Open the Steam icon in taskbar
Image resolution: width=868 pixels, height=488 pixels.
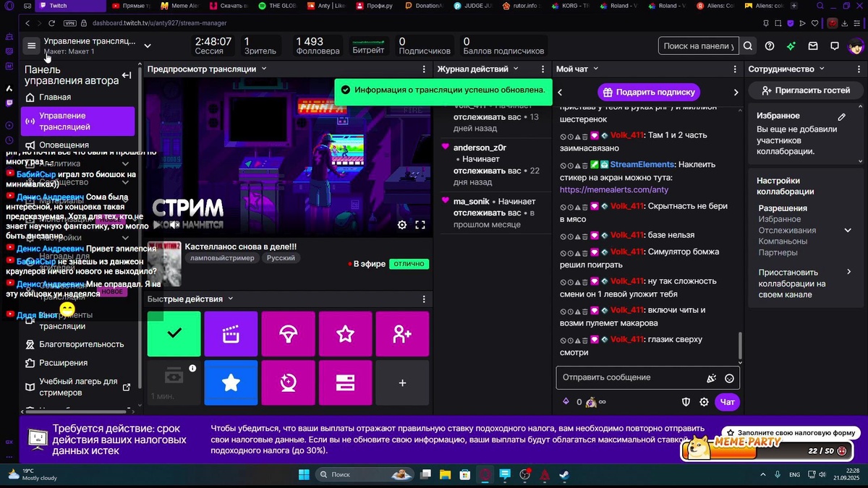coord(563,475)
